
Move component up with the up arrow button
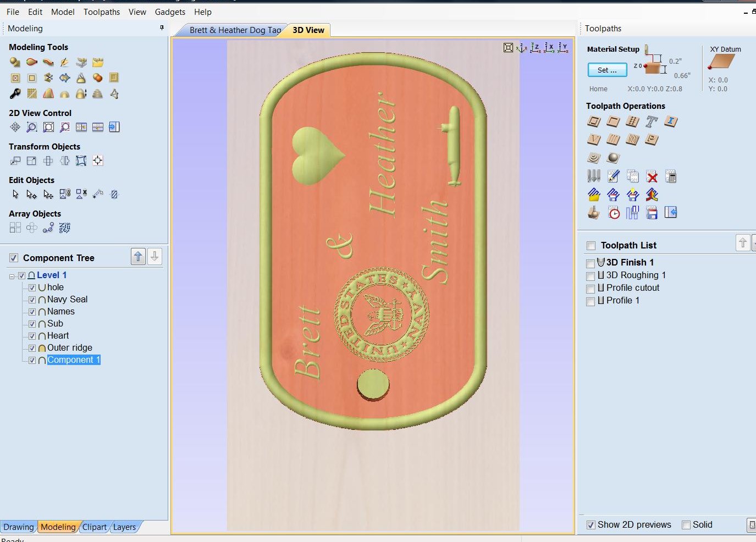[138, 256]
